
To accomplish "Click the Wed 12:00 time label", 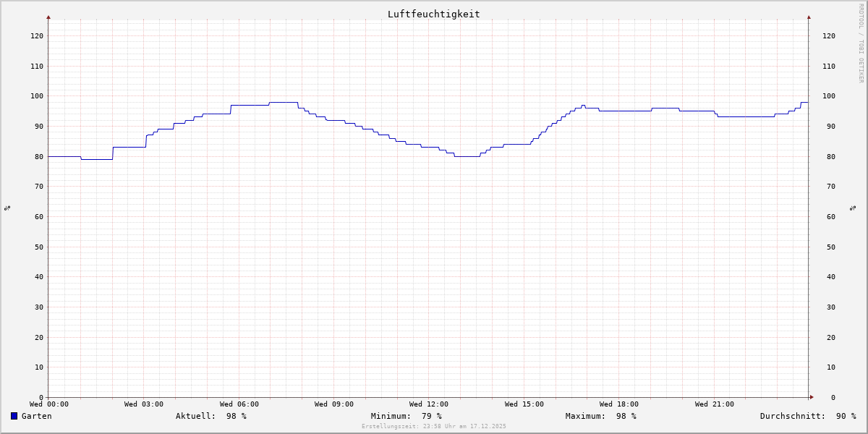I will pyautogui.click(x=428, y=404).
